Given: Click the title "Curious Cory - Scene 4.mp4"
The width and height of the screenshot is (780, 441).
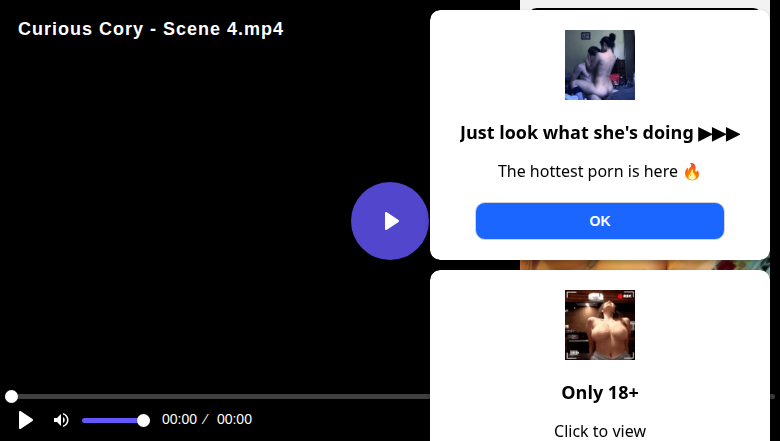Looking at the screenshot, I should [151, 29].
